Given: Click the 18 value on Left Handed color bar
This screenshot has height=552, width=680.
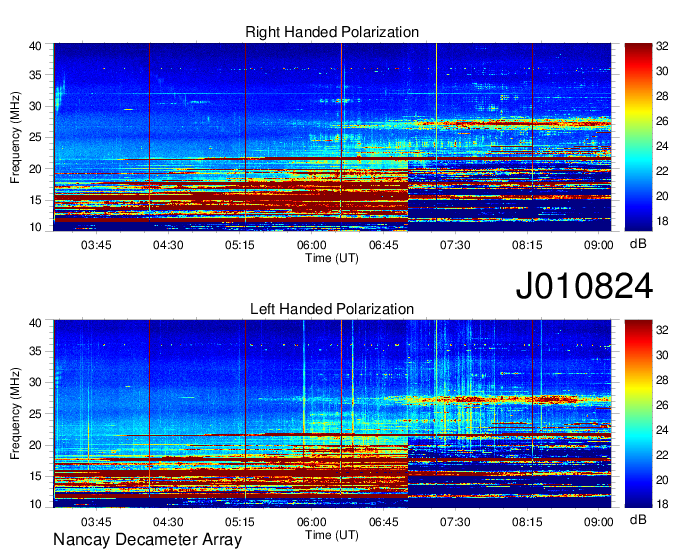Looking at the screenshot, I should point(662,504).
